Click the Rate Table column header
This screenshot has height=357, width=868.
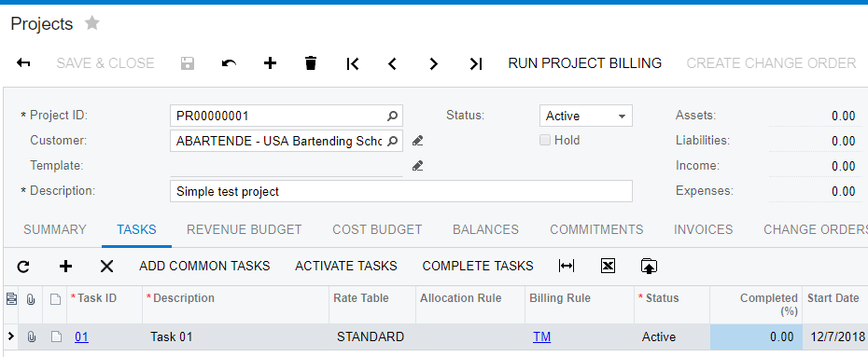tap(372, 305)
